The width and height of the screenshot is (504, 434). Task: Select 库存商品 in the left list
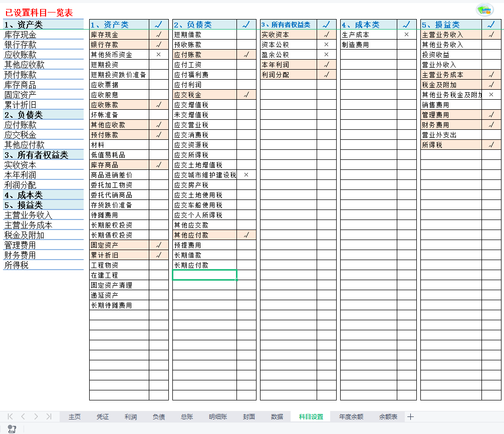pos(44,85)
